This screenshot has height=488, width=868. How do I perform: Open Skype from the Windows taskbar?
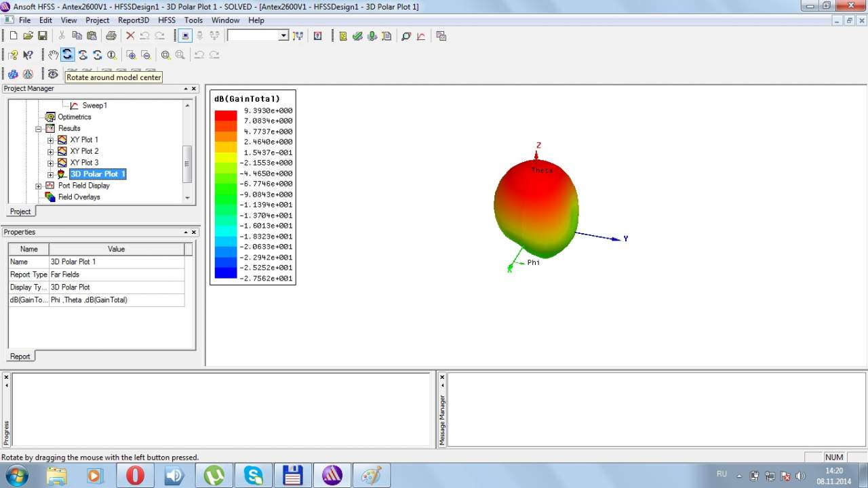coord(254,476)
